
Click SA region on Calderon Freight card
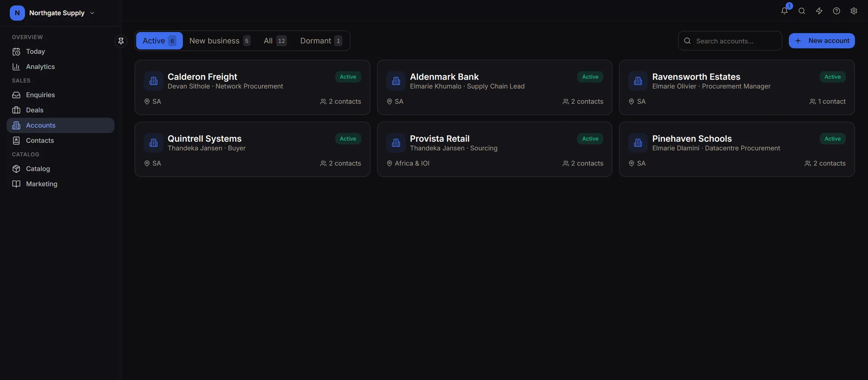pyautogui.click(x=153, y=102)
